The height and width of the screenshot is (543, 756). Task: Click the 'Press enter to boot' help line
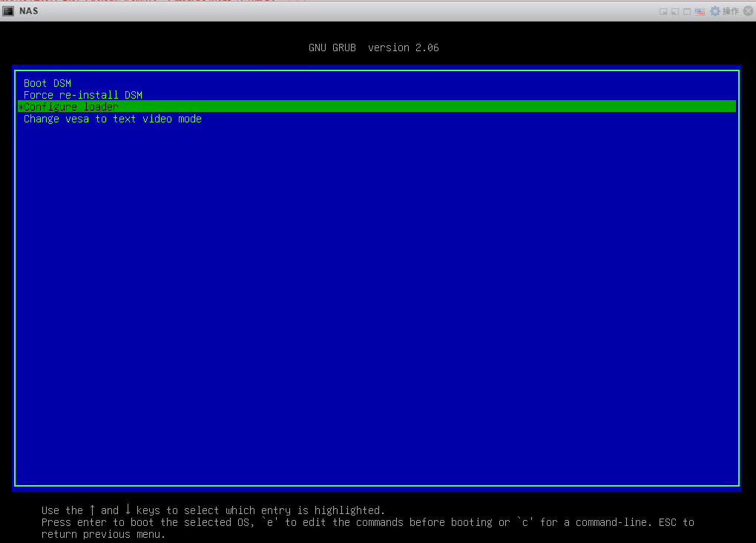(368, 522)
